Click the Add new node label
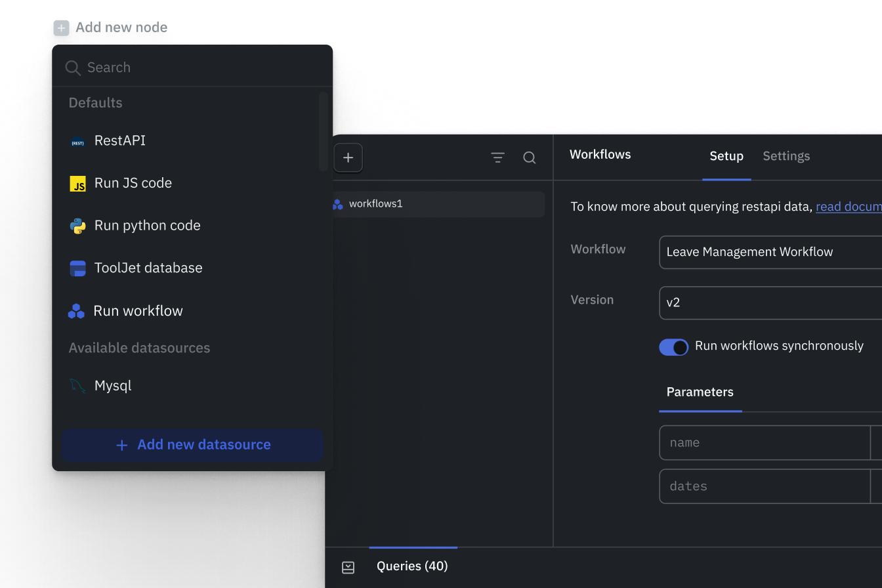Screen dimensions: 882x588 click(121, 28)
